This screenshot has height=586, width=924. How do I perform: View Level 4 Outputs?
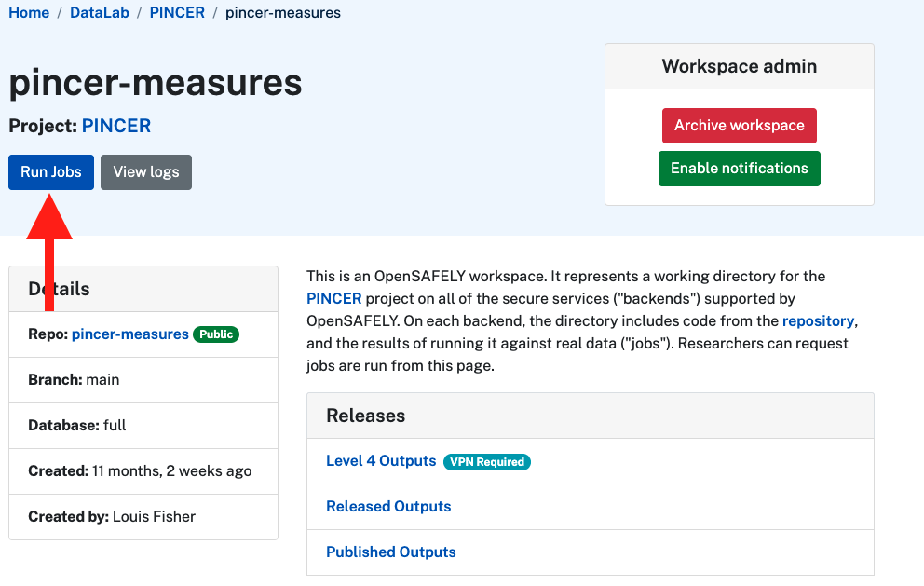[x=381, y=460]
